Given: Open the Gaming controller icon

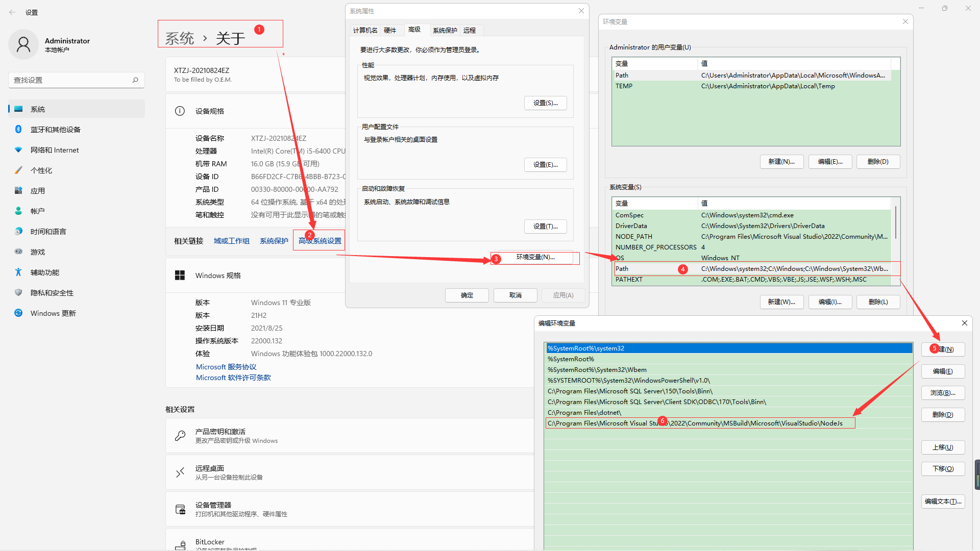Looking at the screenshot, I should click(18, 252).
